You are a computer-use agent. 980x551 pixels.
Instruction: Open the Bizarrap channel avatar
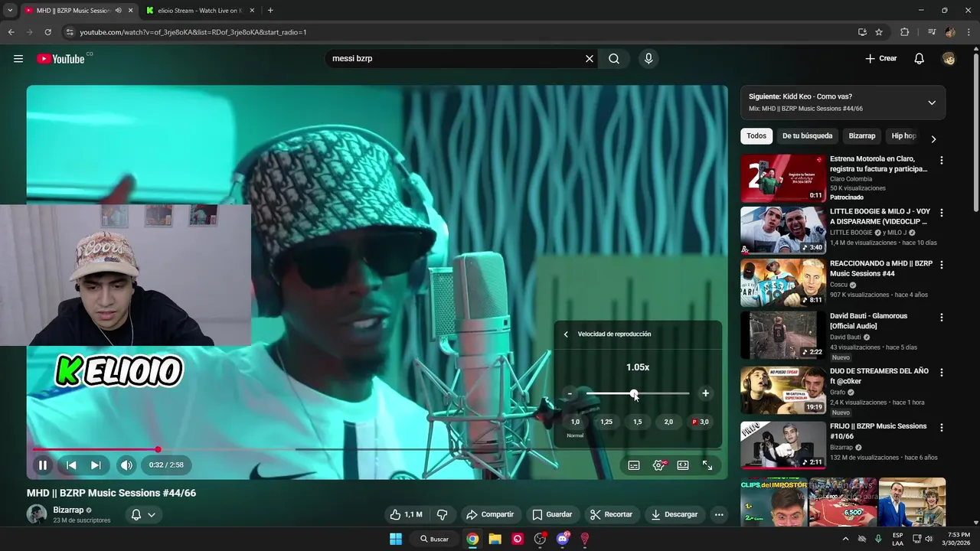tap(37, 514)
